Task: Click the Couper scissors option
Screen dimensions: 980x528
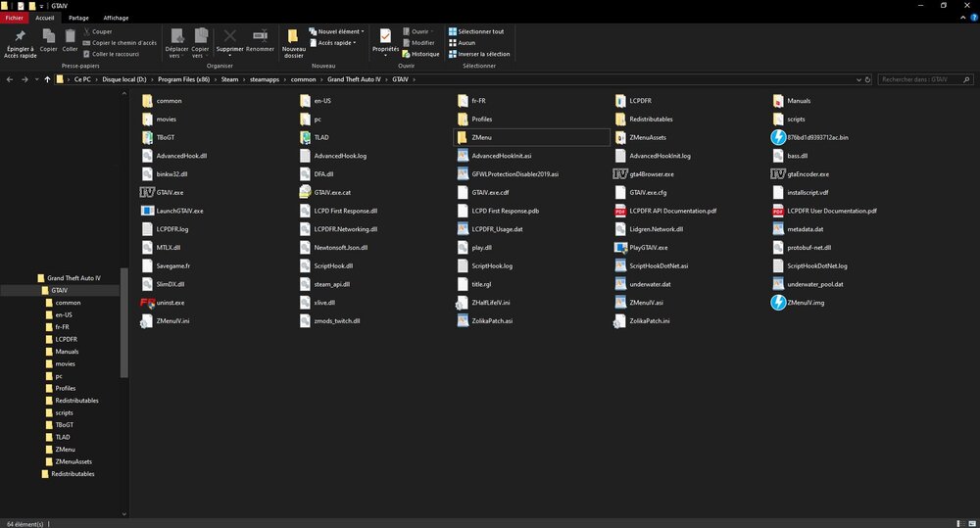Action: pos(97,31)
